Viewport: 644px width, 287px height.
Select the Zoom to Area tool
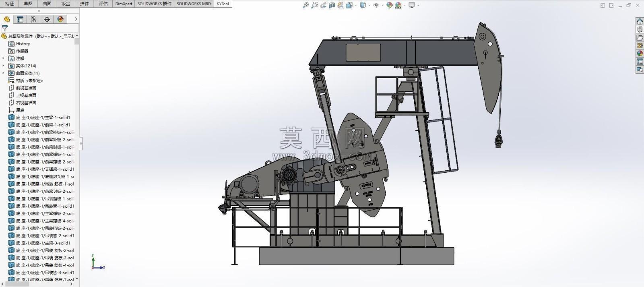[x=314, y=5]
